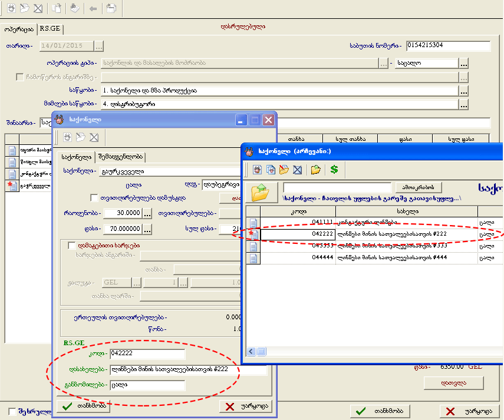Click the Edit folder icon in the selection window toolbar

click(x=284, y=170)
